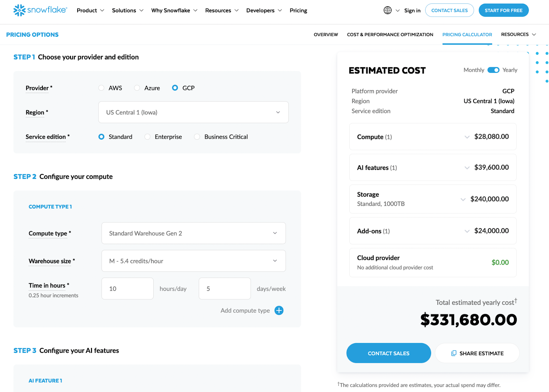Toggle Monthly/Yearly cost switch
This screenshot has width=549, height=392.
493,70
